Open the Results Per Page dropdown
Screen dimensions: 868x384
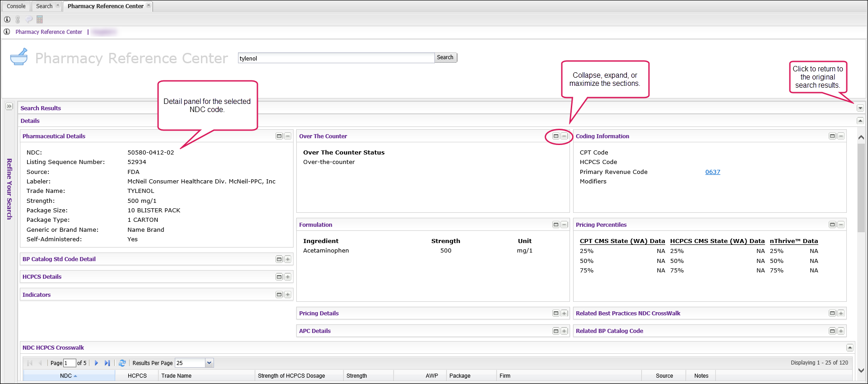pos(209,363)
